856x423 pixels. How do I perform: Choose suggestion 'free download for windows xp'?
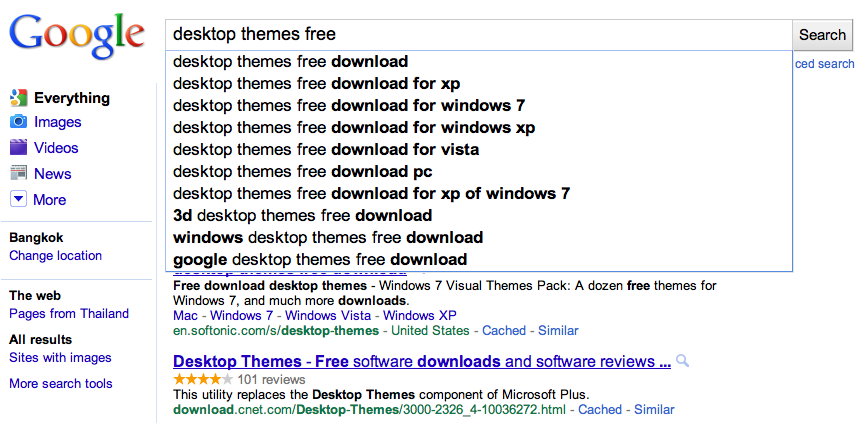[x=479, y=128]
